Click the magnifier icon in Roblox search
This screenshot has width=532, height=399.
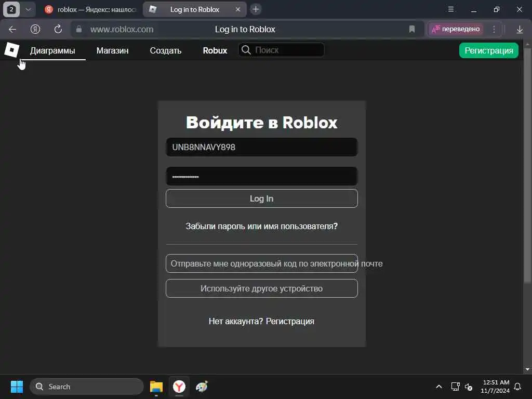(x=246, y=50)
